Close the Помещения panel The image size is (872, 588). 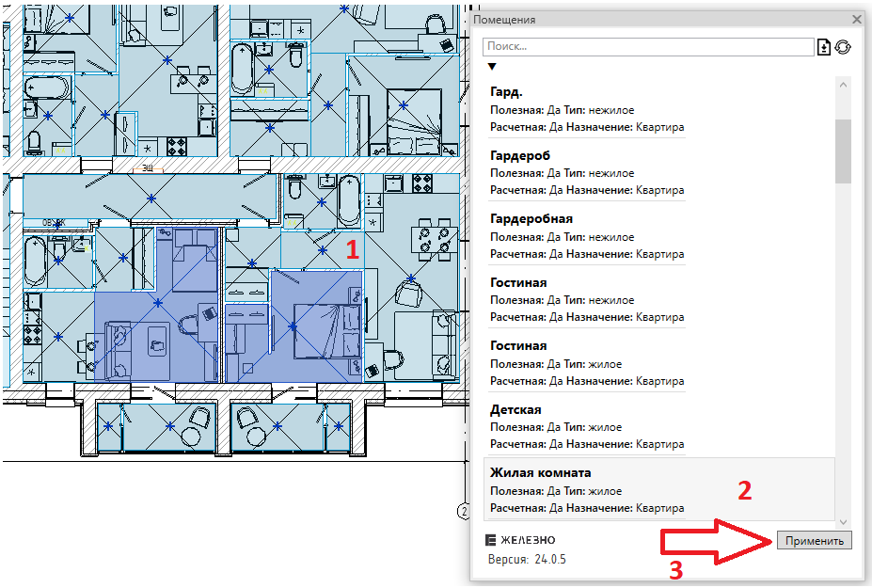[x=856, y=20]
